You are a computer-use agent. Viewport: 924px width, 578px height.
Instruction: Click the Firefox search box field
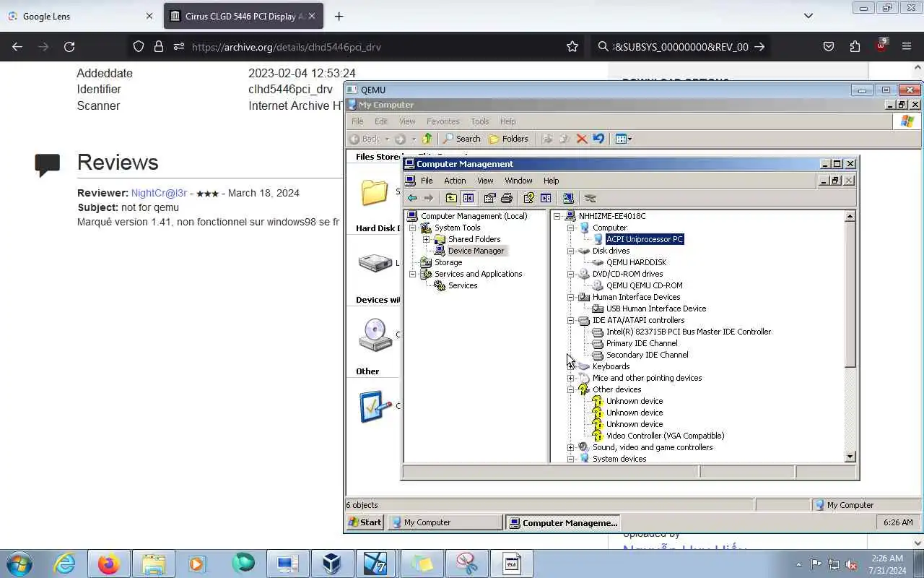[680, 47]
